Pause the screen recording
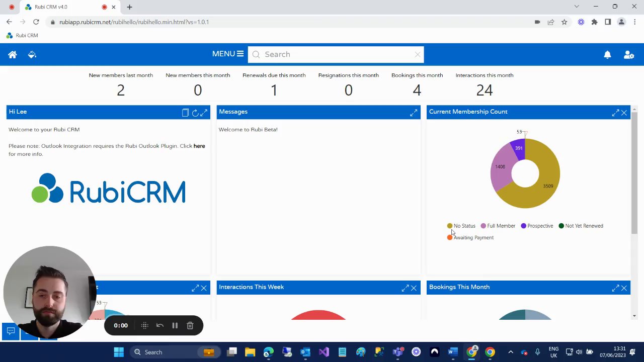The width and height of the screenshot is (644, 362). point(175,326)
